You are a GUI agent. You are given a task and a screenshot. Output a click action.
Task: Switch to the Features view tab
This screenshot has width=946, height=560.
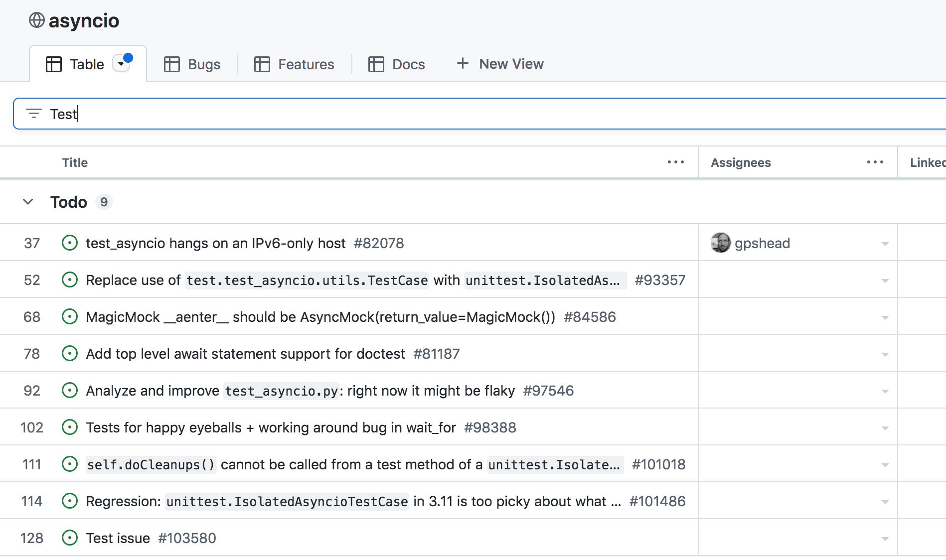coord(294,64)
